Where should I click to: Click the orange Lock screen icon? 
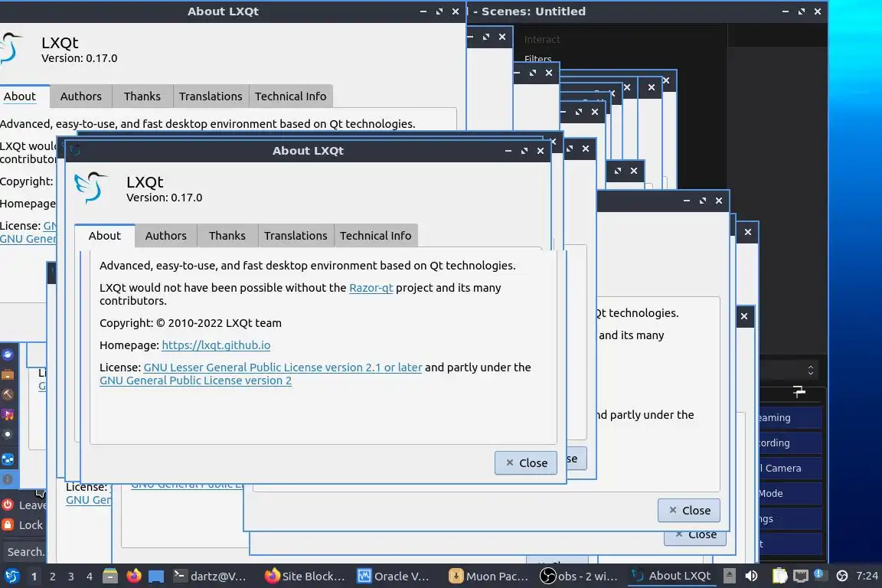pyautogui.click(x=8, y=524)
